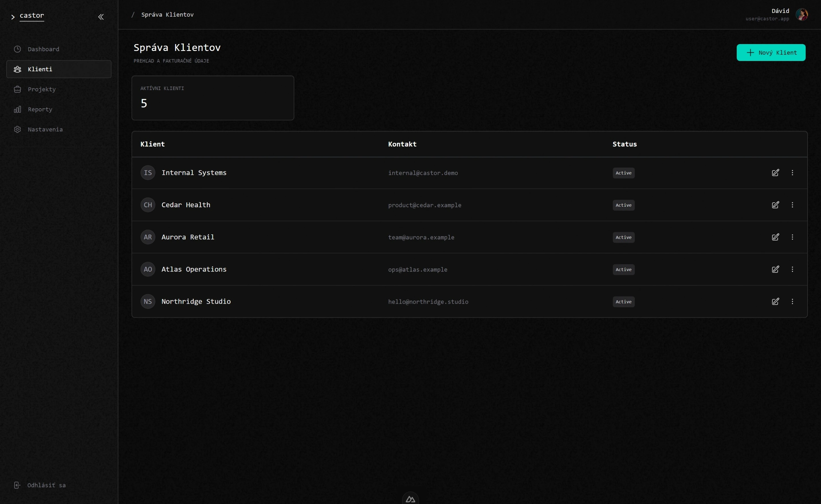The image size is (821, 504).
Task: Open the Dashboard page
Action: tap(59, 49)
